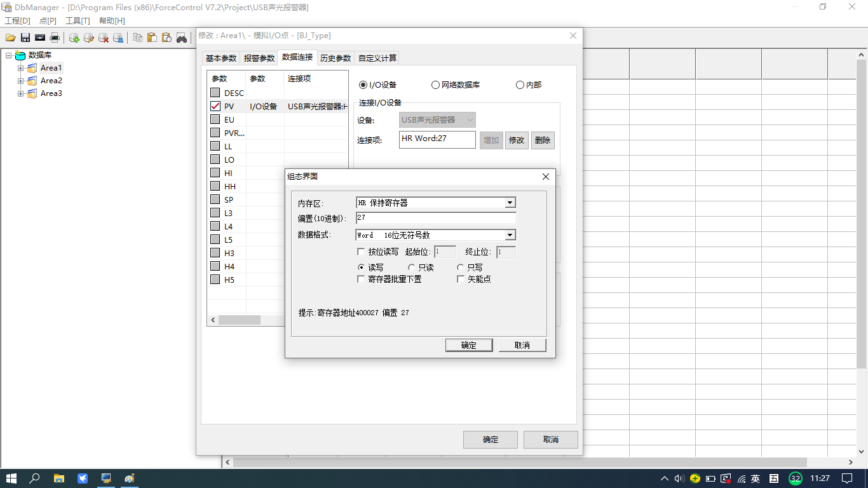The height and width of the screenshot is (488, 868).
Task: Switch to the 报警参数 tab
Action: (259, 58)
